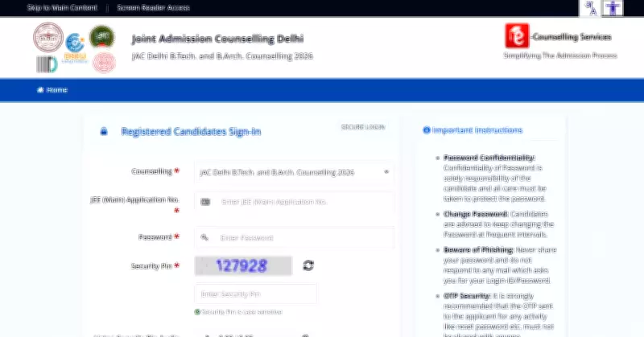The height and width of the screenshot is (337, 644).
Task: Click the dark green circular emblem logo
Action: point(102,37)
